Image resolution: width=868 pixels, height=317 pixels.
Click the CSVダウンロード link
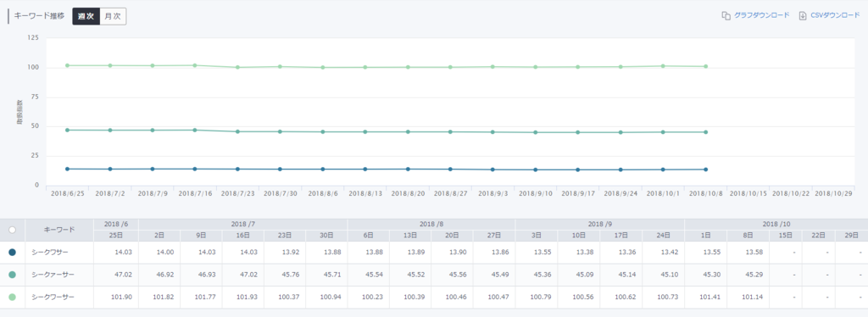[x=835, y=15]
